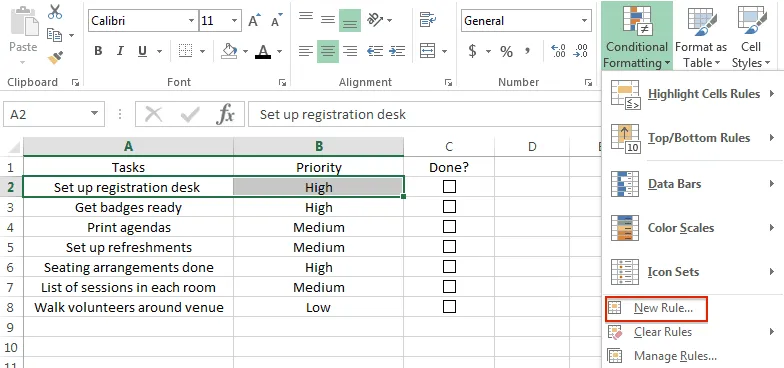
Task: Increase indent
Action: tap(397, 51)
